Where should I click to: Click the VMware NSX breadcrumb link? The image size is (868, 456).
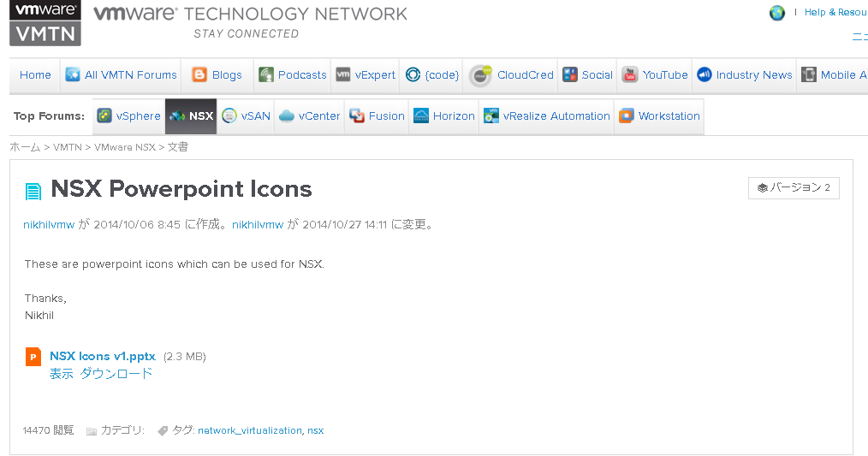point(125,146)
